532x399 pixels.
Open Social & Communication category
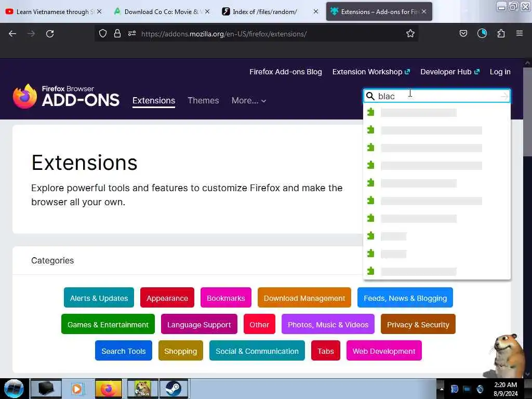(x=257, y=351)
